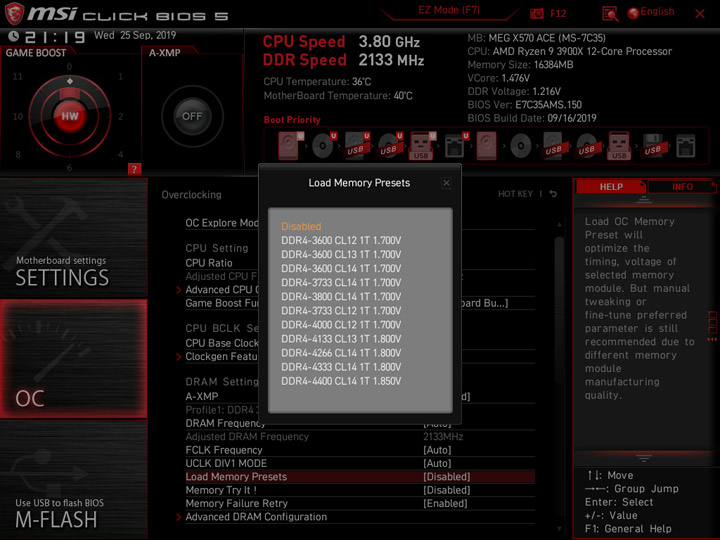720x540 pixels.
Task: Click the 21:19 system time display
Action: pos(55,37)
